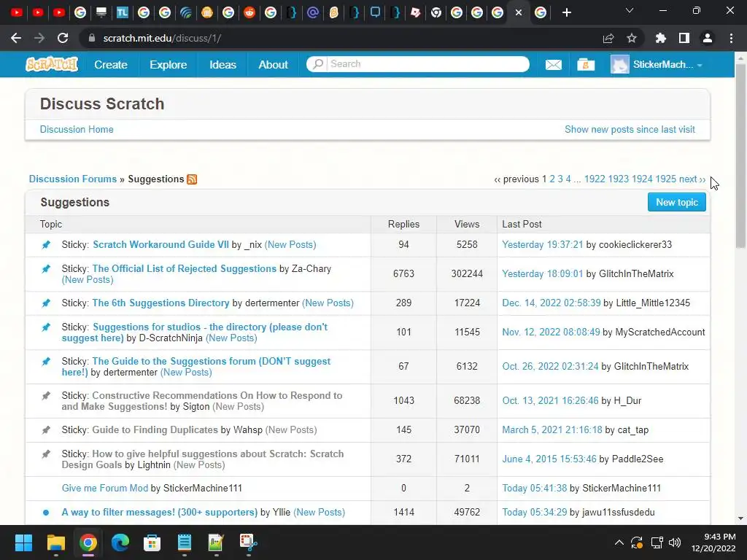Toggle the browser side panel
Screen dimensions: 747x560
(684, 38)
